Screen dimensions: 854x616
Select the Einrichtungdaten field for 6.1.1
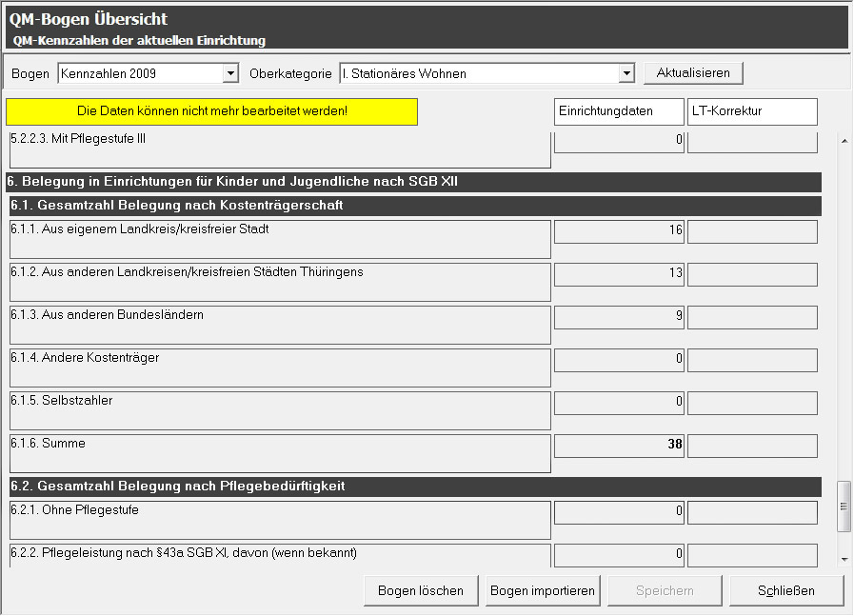point(619,231)
